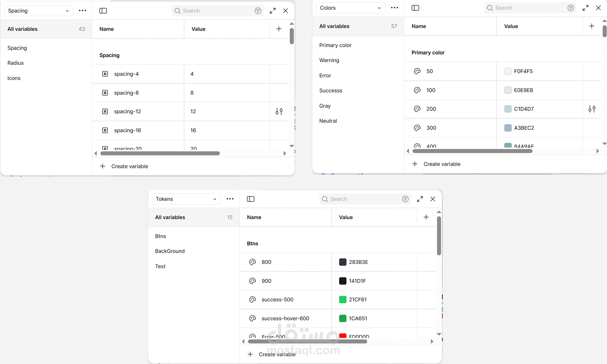The image size is (607, 364).
Task: Add new mode column in Tokens panel
Action: click(x=426, y=217)
